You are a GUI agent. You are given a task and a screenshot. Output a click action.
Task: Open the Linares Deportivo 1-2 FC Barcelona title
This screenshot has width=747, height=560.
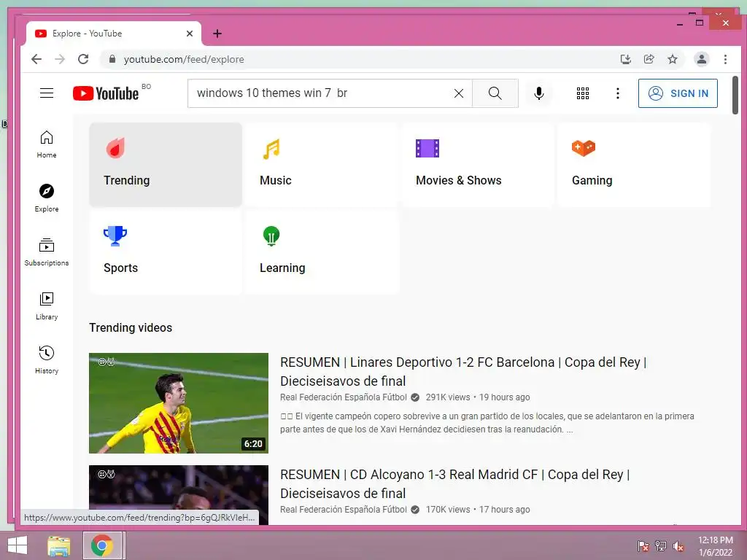pos(463,371)
